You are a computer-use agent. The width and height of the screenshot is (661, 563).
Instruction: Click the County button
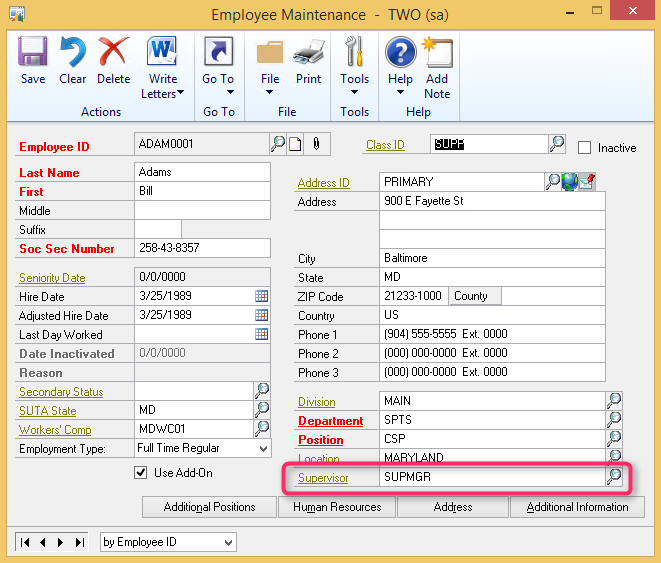pyautogui.click(x=474, y=296)
